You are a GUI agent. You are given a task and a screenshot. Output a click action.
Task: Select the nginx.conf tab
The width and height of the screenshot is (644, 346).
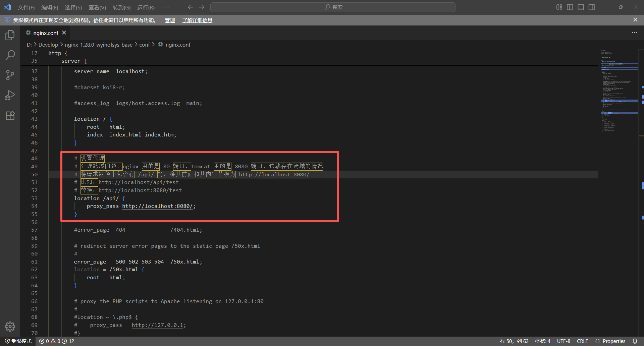(45, 33)
